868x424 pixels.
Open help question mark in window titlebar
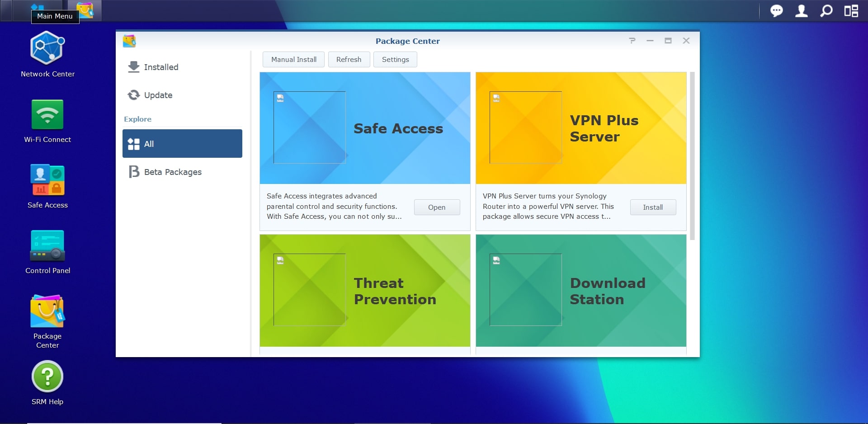pos(632,41)
